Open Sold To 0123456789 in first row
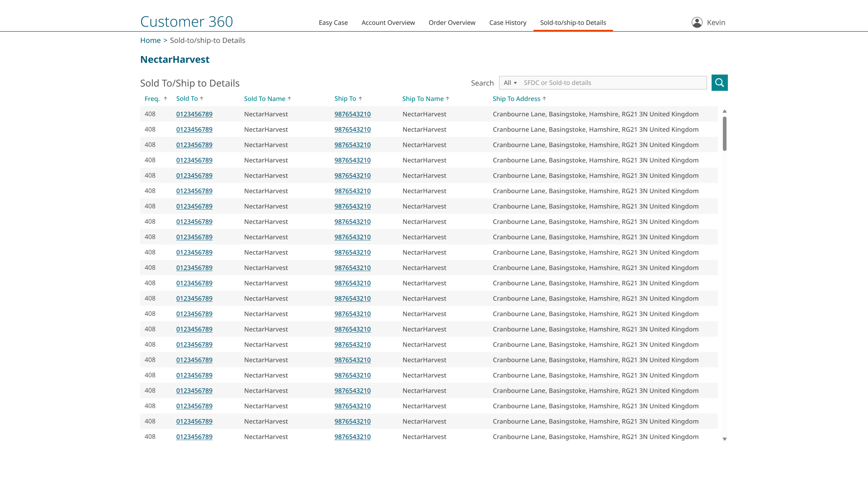868x488 pixels. (194, 114)
